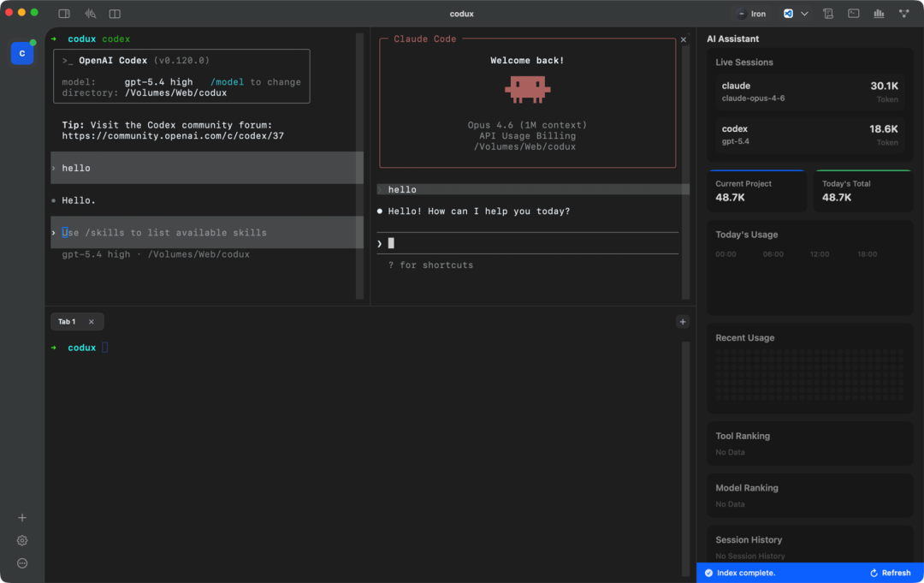
Task: Open settings gear in left sidebar
Action: pyautogui.click(x=22, y=540)
